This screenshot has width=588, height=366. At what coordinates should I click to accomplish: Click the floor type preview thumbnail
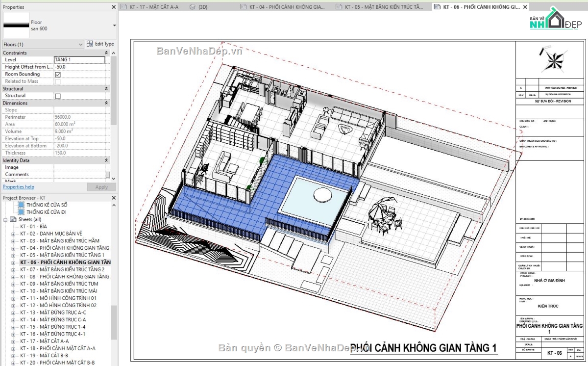click(x=16, y=25)
